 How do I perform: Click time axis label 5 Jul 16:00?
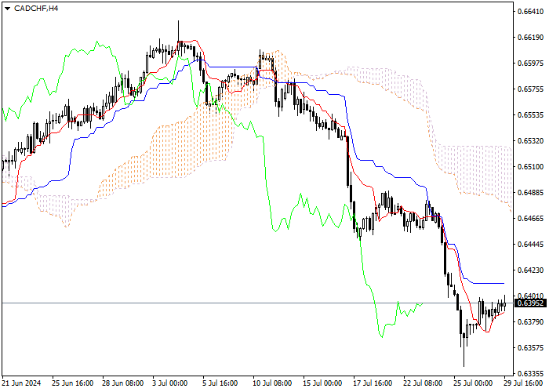[x=220, y=383]
